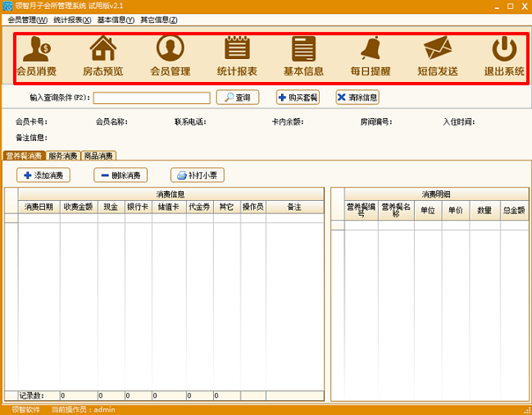Select the 营养餐消费 tab
The height and width of the screenshot is (415, 532).
(x=24, y=156)
